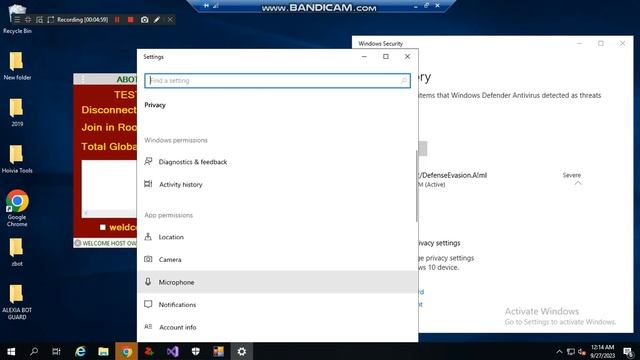Screen dimensions: 640x360
Task: Select the Google Chrome desktop shortcut
Action: (17, 208)
